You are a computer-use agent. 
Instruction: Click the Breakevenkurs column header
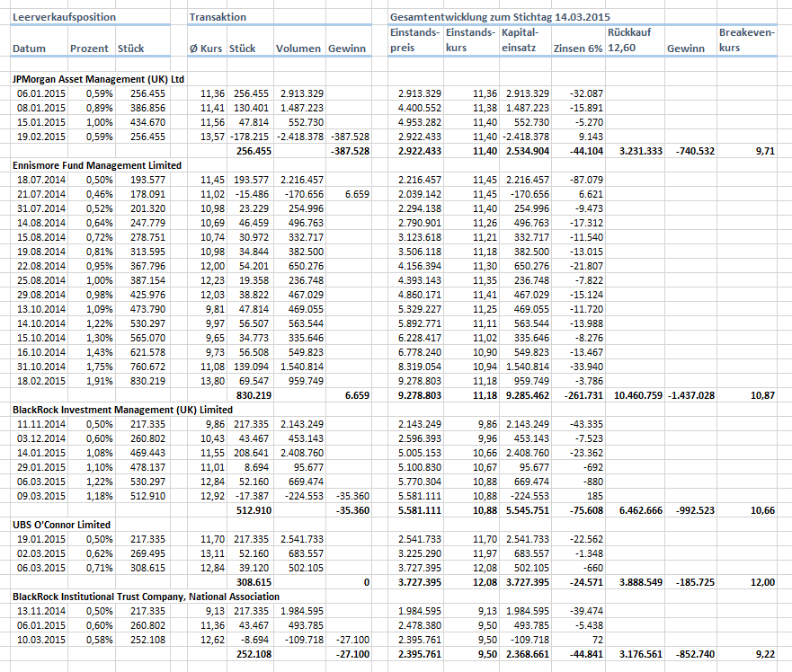(746, 40)
